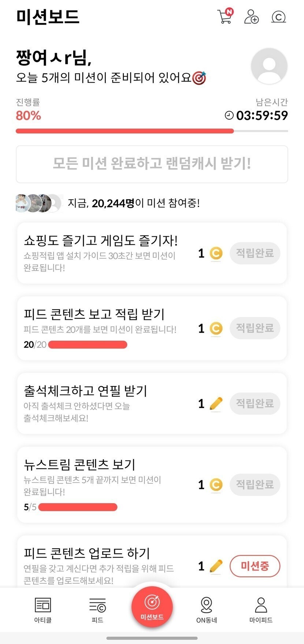Viewport: 304px width, 644px height.
Task: Tap the participant avatars group
Action: pyautogui.click(x=38, y=203)
